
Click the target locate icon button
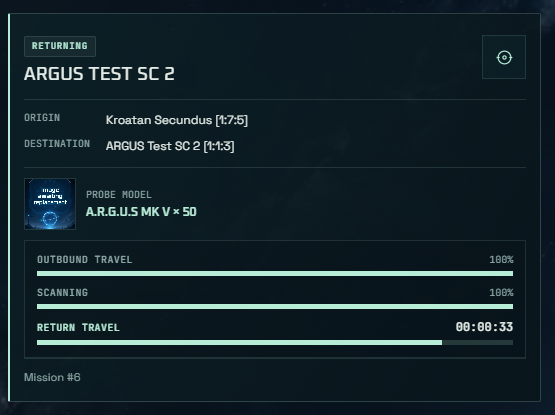(x=504, y=57)
